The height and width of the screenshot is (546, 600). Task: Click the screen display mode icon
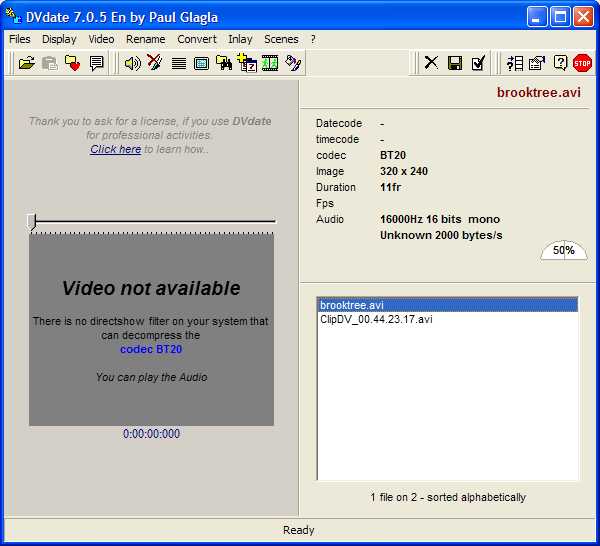tap(201, 64)
